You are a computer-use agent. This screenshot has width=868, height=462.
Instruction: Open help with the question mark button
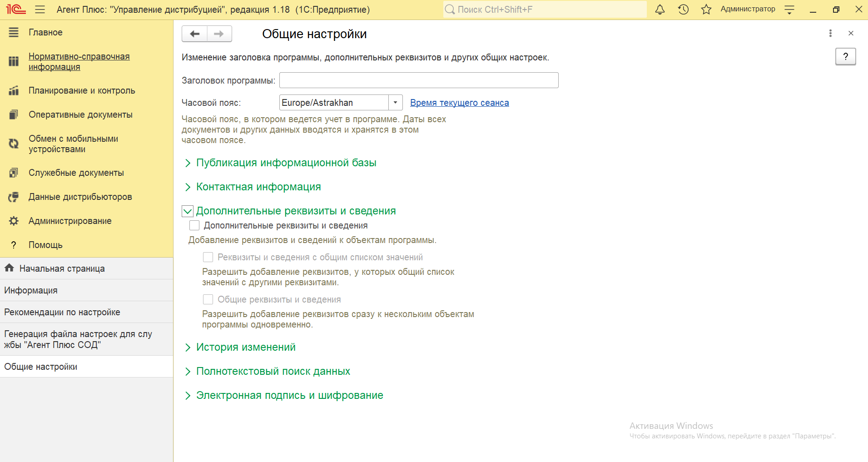pyautogui.click(x=845, y=56)
